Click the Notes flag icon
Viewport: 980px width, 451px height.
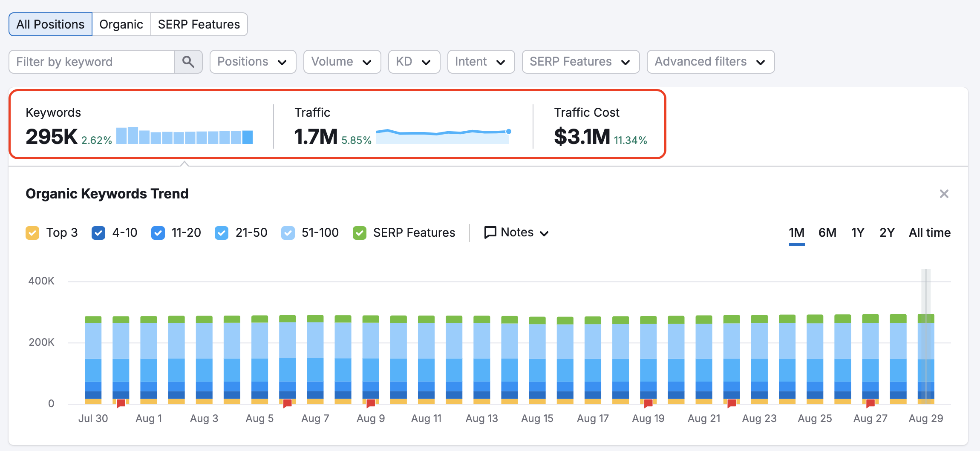[x=490, y=233]
